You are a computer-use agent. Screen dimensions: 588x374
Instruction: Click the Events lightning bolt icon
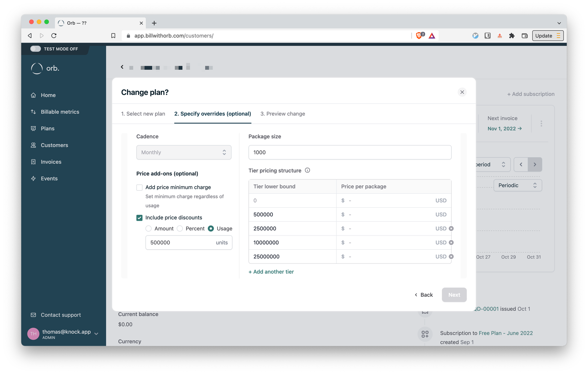point(34,178)
